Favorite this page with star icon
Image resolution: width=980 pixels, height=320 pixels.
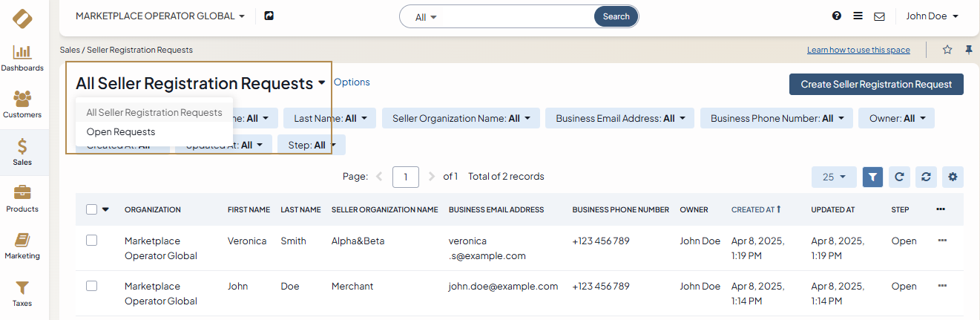click(947, 50)
